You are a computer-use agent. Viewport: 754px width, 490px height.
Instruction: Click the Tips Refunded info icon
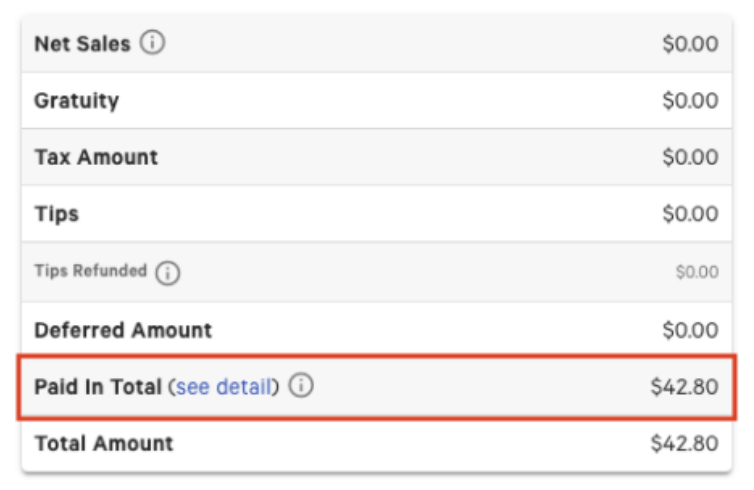pos(168,272)
